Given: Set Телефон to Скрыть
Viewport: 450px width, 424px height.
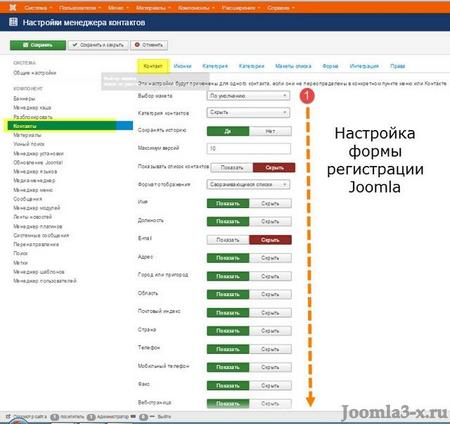Looking at the screenshot, I should 270,349.
